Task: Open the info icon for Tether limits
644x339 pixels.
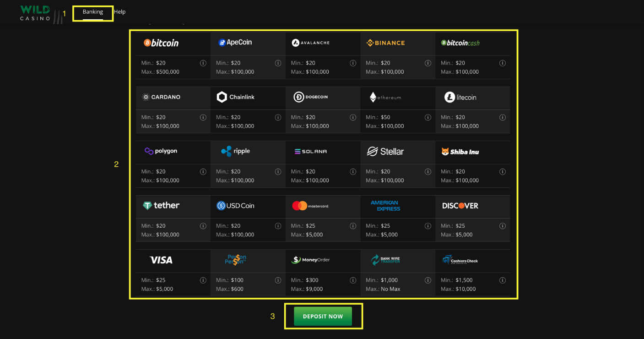Action: (x=203, y=226)
